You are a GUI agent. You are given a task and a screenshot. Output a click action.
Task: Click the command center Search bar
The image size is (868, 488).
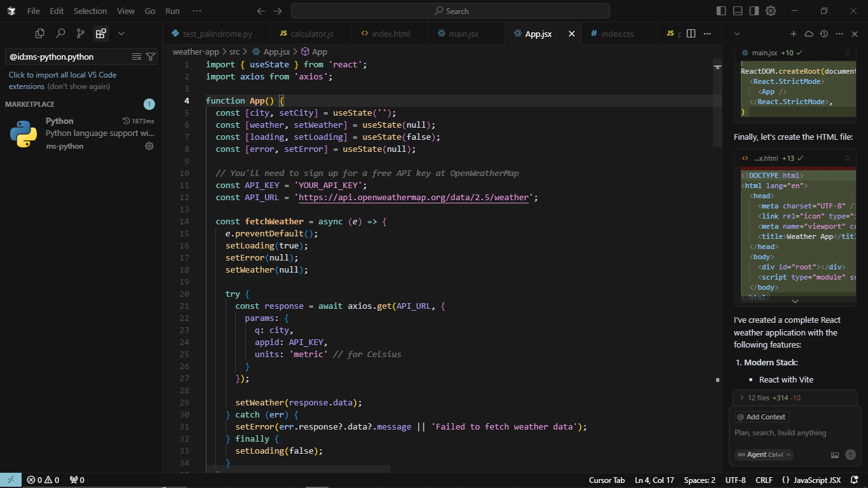[x=450, y=11]
